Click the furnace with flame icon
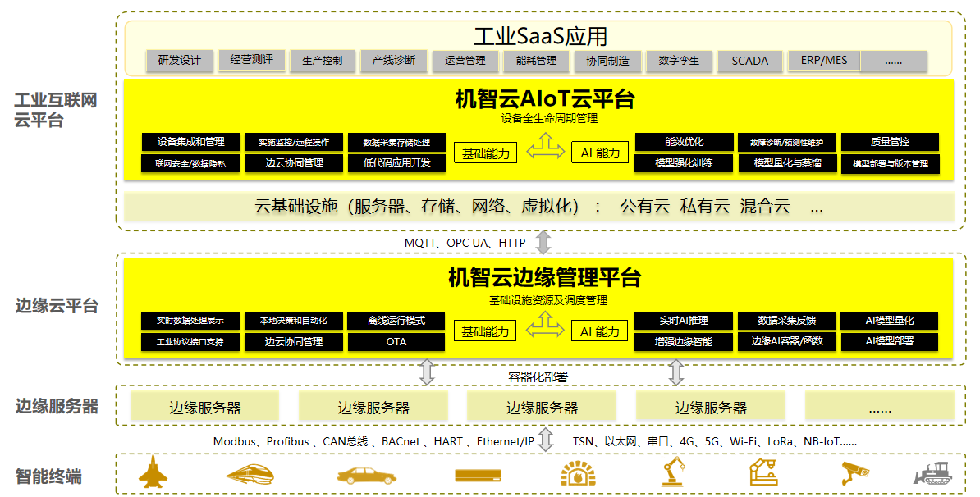 point(577,473)
